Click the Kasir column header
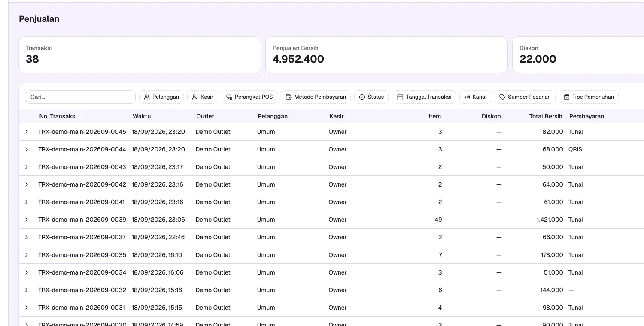Viewport: 644px width, 326px height. (337, 116)
